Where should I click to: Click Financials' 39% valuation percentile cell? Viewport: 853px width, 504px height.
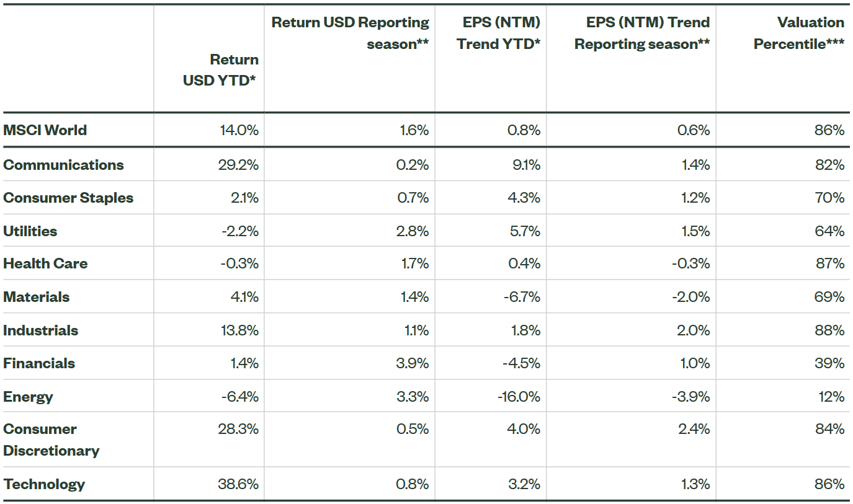pyautogui.click(x=829, y=363)
